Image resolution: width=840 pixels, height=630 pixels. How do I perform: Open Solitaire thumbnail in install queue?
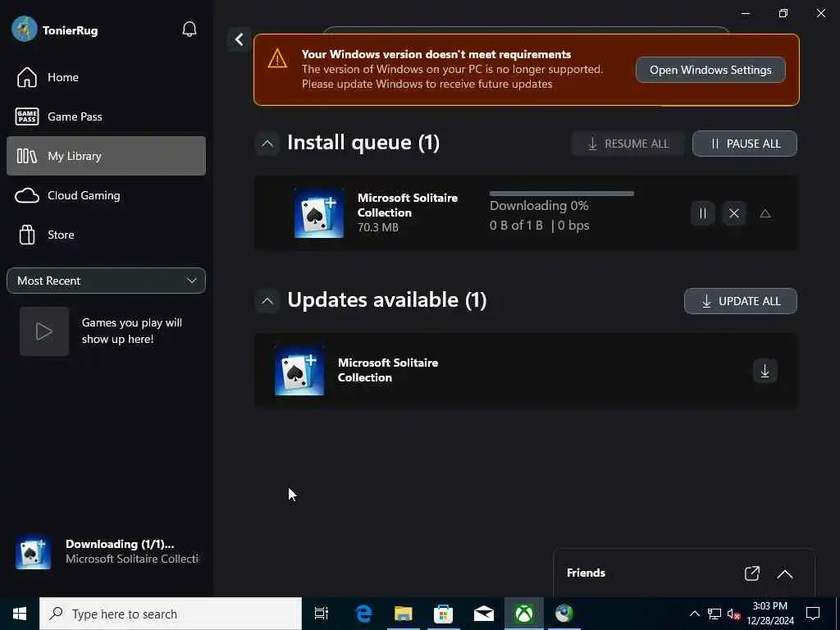point(319,213)
